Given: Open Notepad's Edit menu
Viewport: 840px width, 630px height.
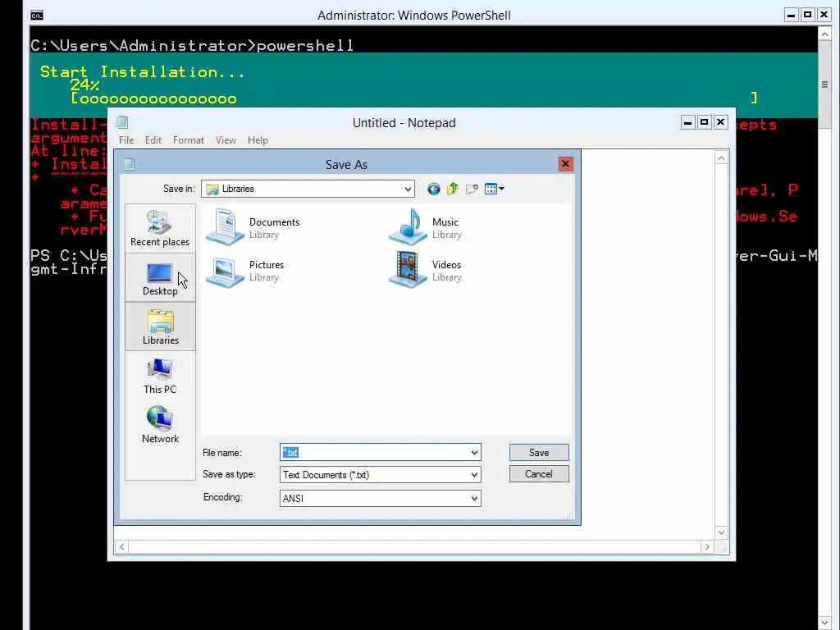Looking at the screenshot, I should 153,139.
